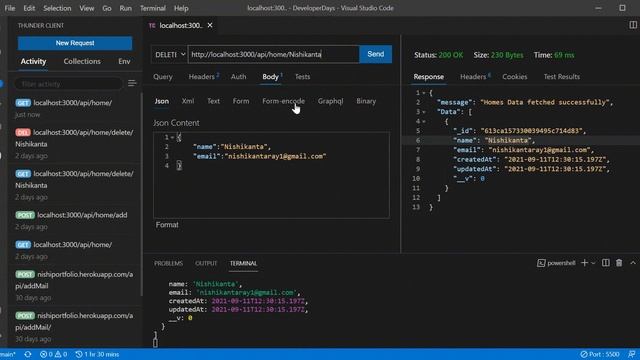Open the Edit menu
Screen dimensions: 640x360
tap(29, 8)
